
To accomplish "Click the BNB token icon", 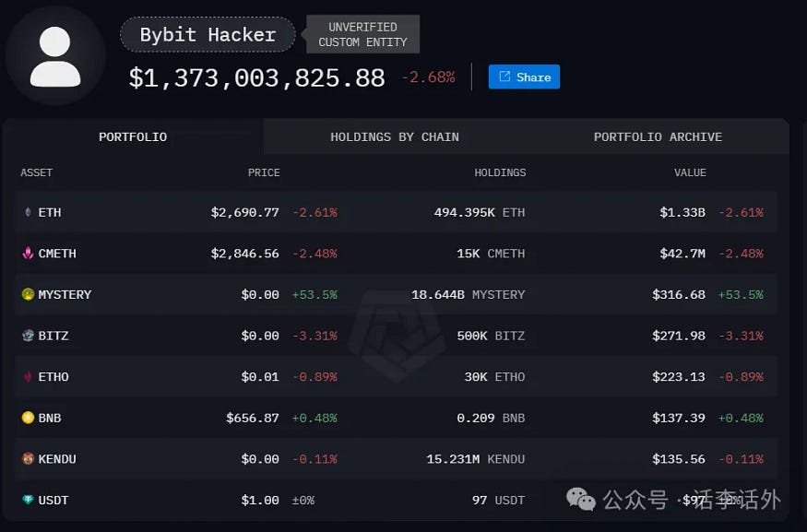I will pyautogui.click(x=28, y=418).
